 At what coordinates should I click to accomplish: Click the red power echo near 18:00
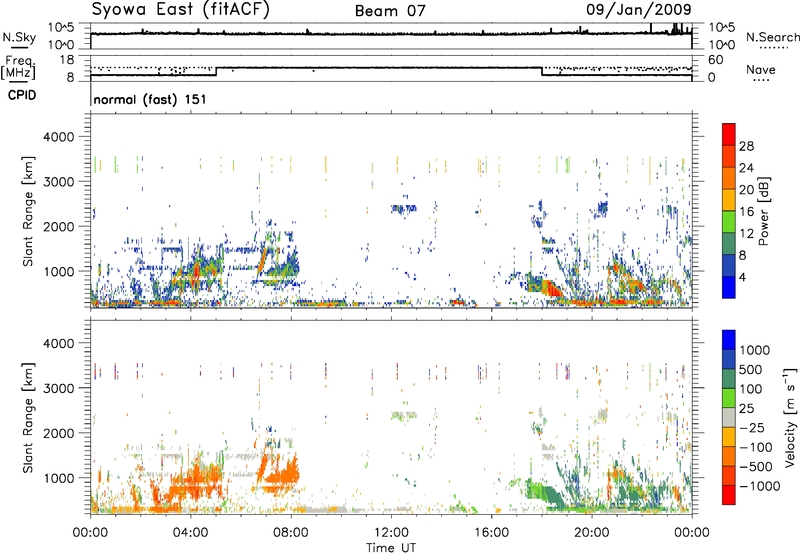[551, 288]
